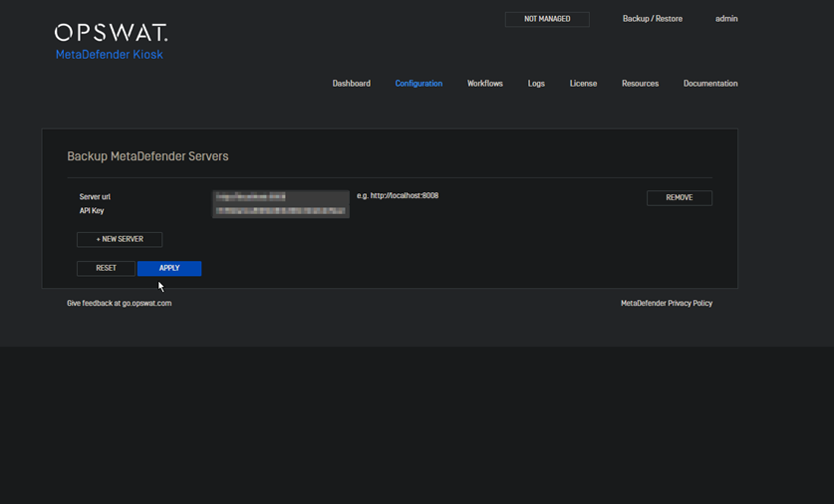Click the 'Backup MetaDefender Servers' heading
This screenshot has width=834, height=504.
147,156
